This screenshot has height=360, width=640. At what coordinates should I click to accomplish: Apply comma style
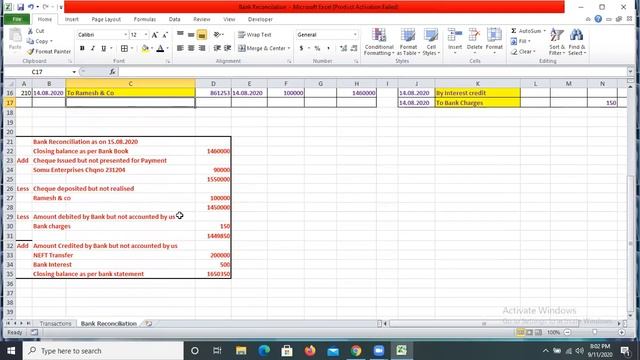point(328,48)
